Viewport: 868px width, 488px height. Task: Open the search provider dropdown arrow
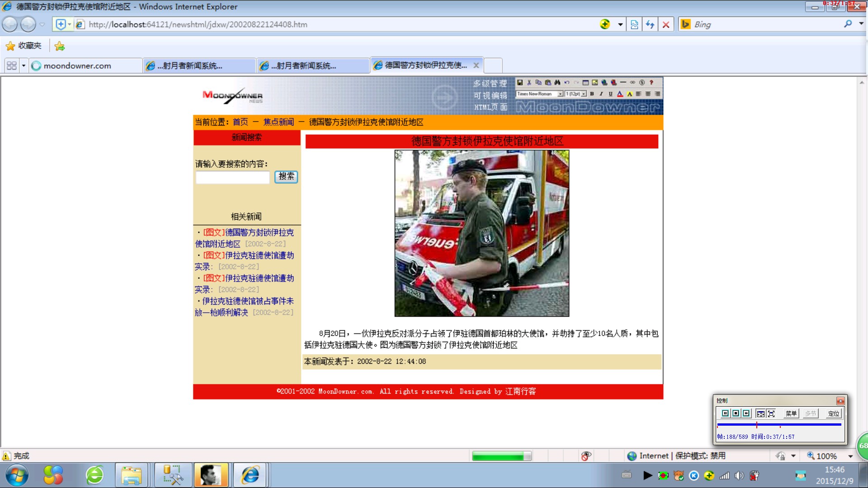[861, 24]
